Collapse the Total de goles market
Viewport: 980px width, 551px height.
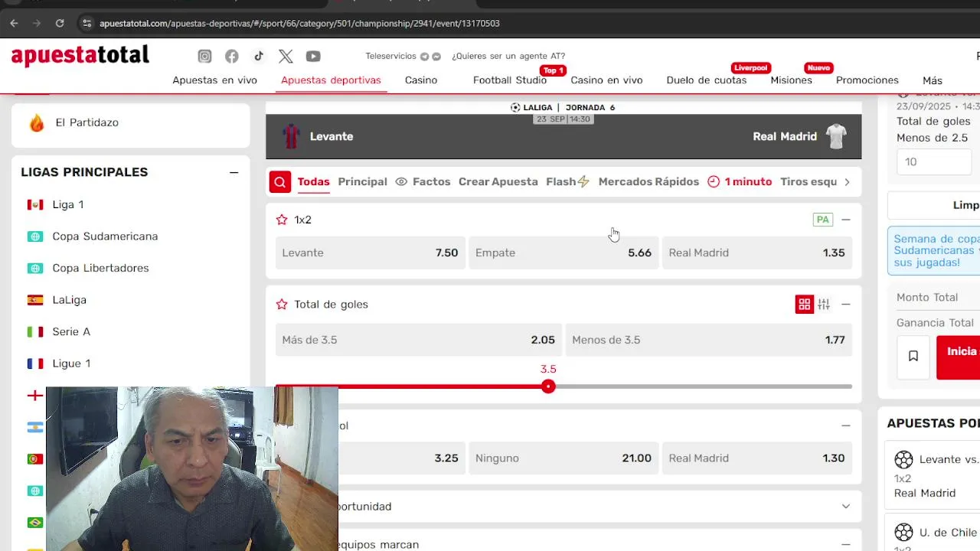pos(846,305)
